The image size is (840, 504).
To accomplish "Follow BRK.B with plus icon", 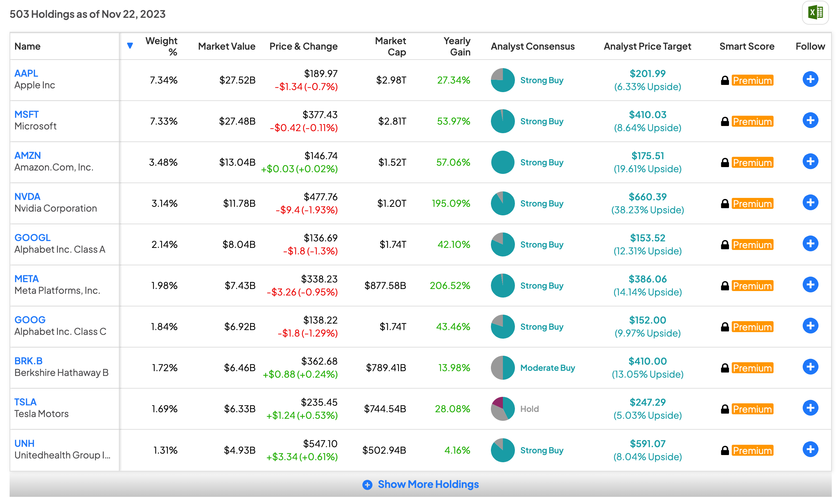I will coord(810,367).
